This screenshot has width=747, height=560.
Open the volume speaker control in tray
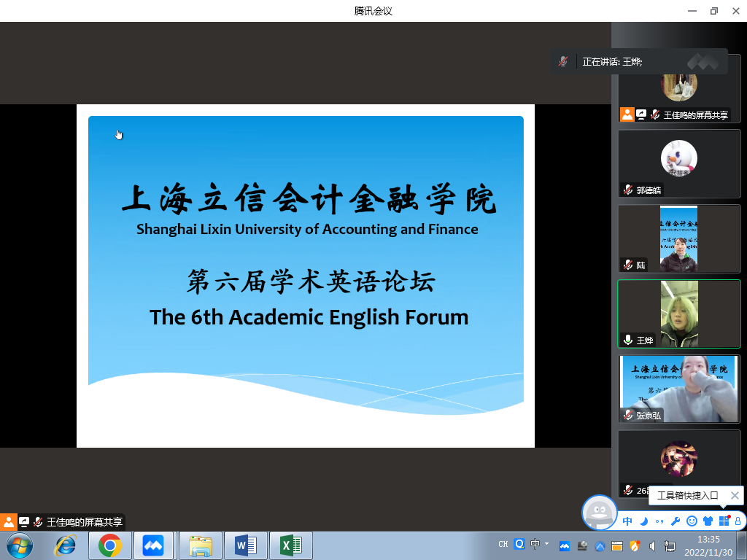[x=651, y=545]
